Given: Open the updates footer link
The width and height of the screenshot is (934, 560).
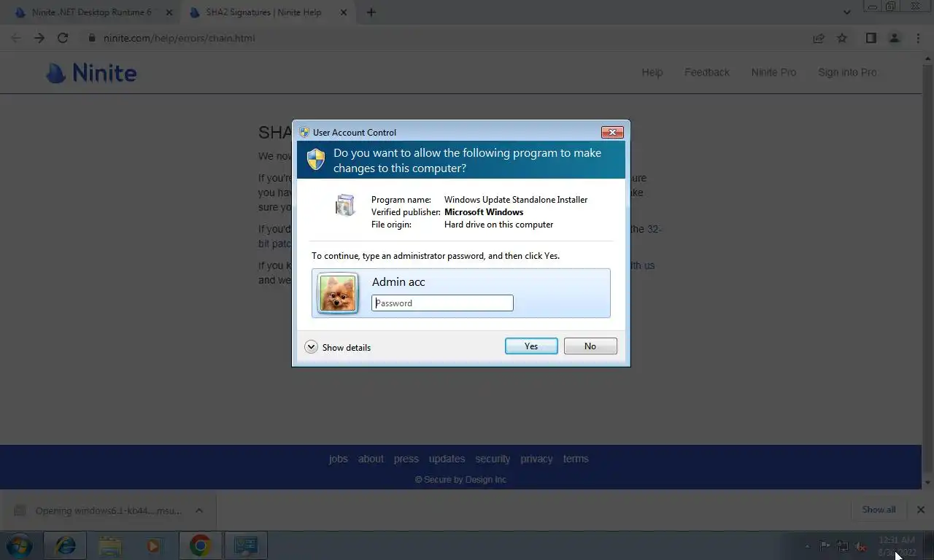Looking at the screenshot, I should point(447,459).
